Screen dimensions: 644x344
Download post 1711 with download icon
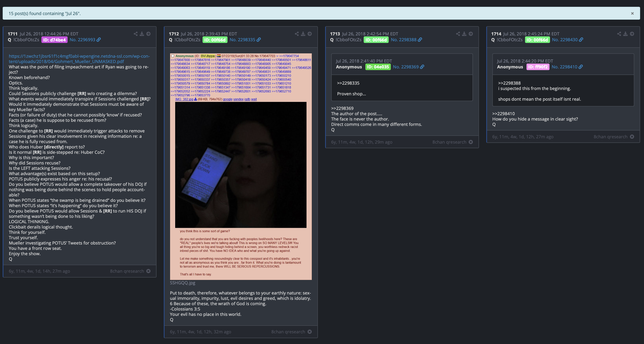142,34
